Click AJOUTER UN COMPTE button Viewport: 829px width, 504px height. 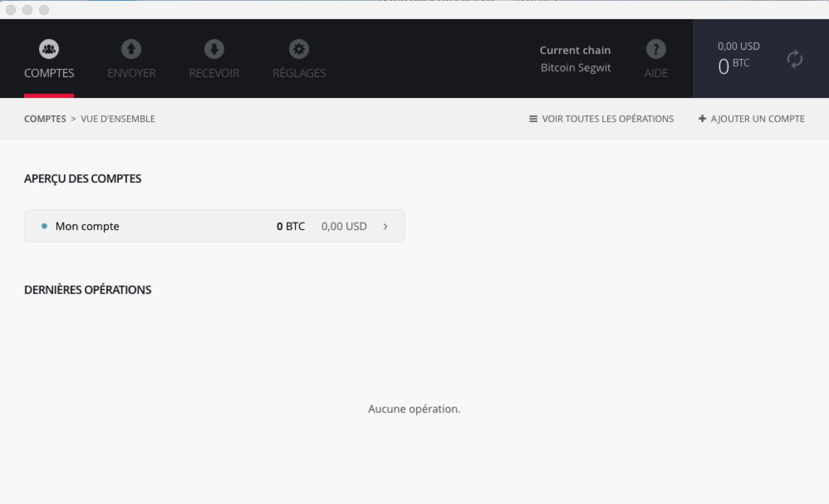757,119
